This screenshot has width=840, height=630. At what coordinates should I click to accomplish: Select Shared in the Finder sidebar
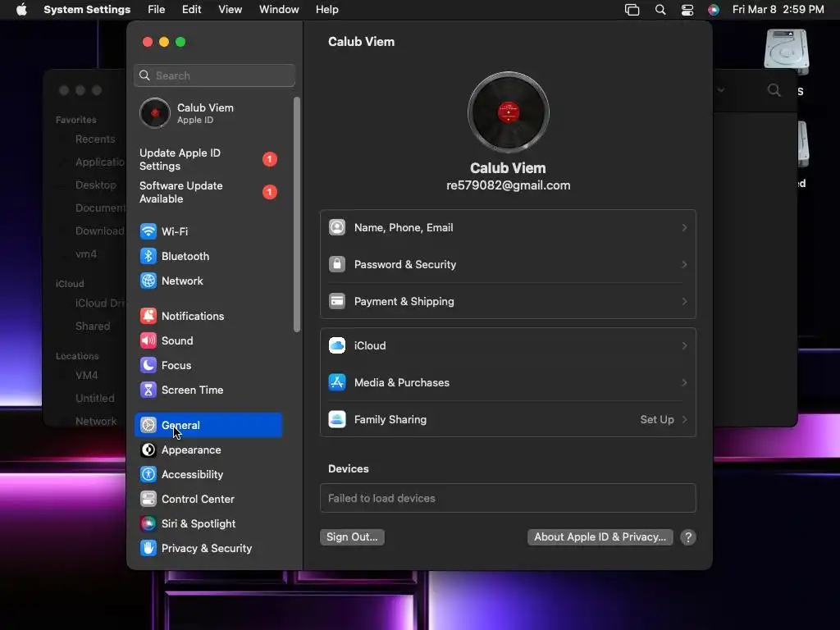(x=93, y=326)
